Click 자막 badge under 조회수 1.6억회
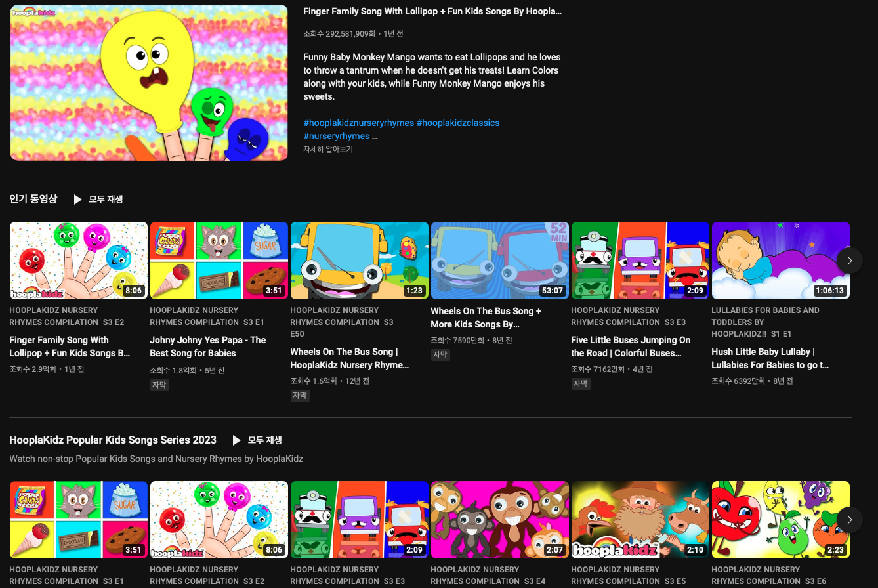878x588 pixels. click(x=300, y=396)
